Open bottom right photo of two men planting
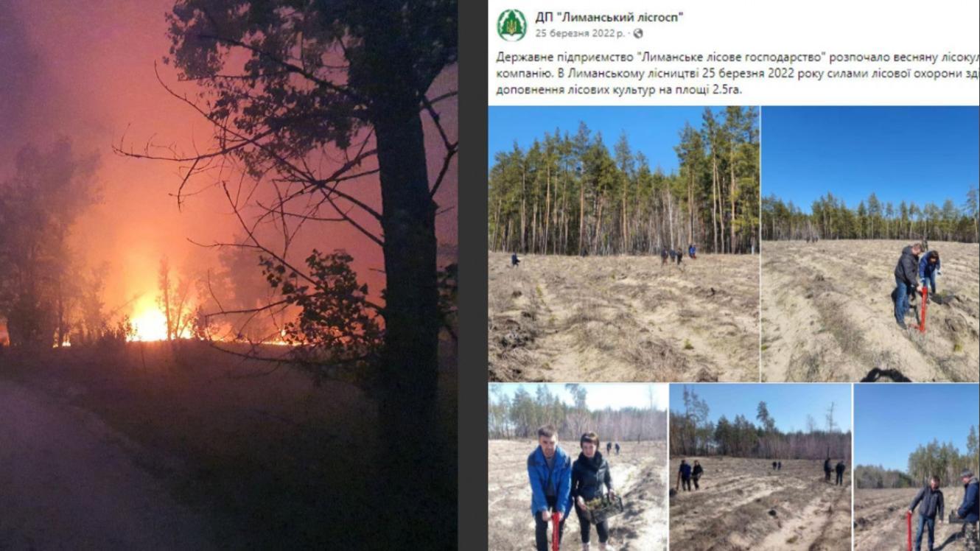The image size is (980, 551). click(x=917, y=467)
